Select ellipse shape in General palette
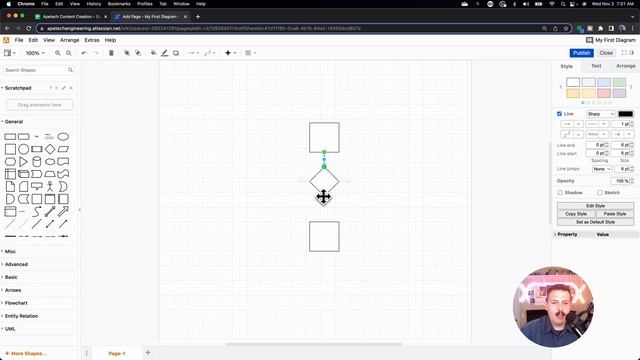 pyautogui.click(x=63, y=137)
